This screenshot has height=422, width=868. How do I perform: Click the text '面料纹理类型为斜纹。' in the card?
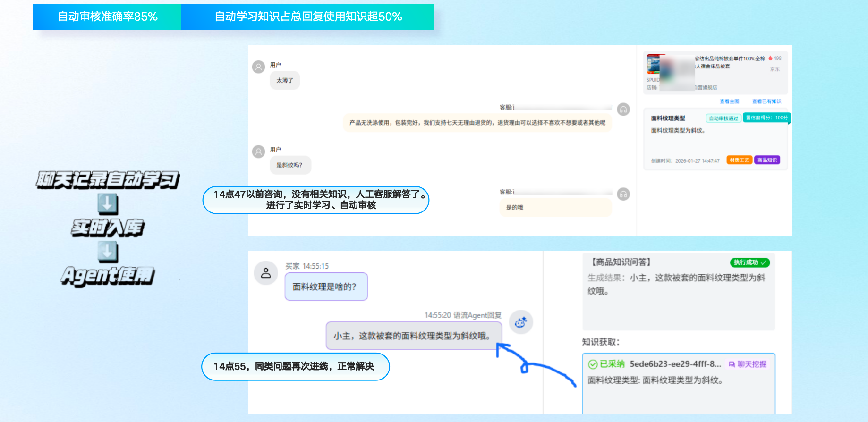pyautogui.click(x=678, y=131)
